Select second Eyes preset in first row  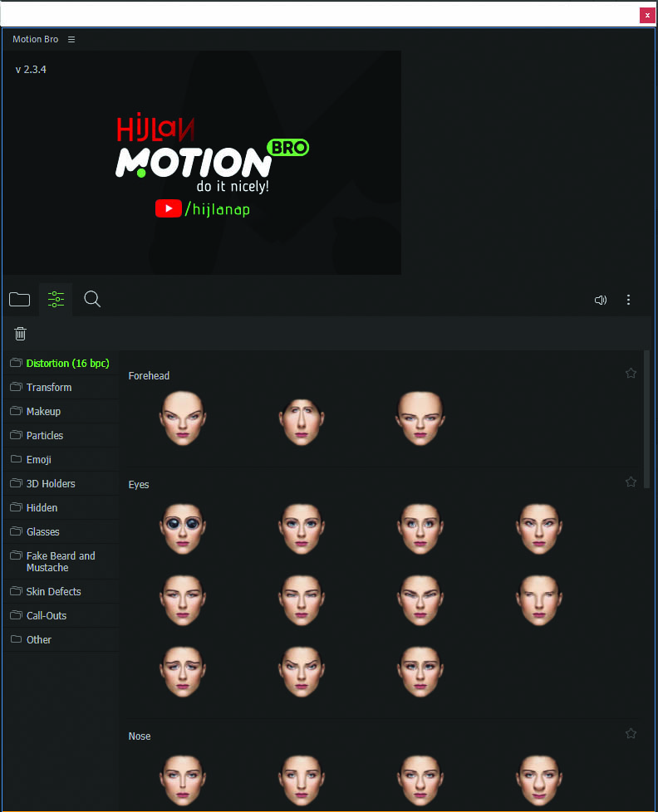pos(302,529)
